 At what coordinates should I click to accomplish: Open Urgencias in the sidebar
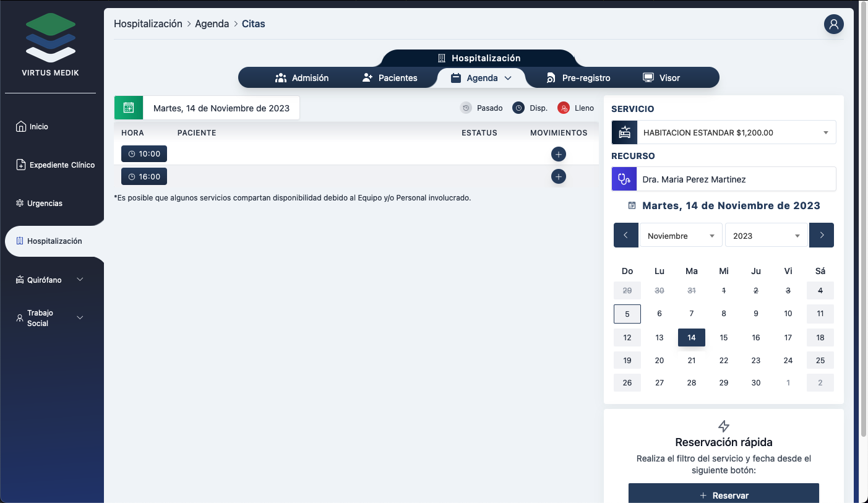click(x=45, y=203)
